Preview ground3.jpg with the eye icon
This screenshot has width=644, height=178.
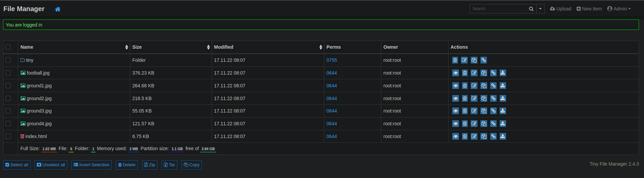pyautogui.click(x=455, y=111)
